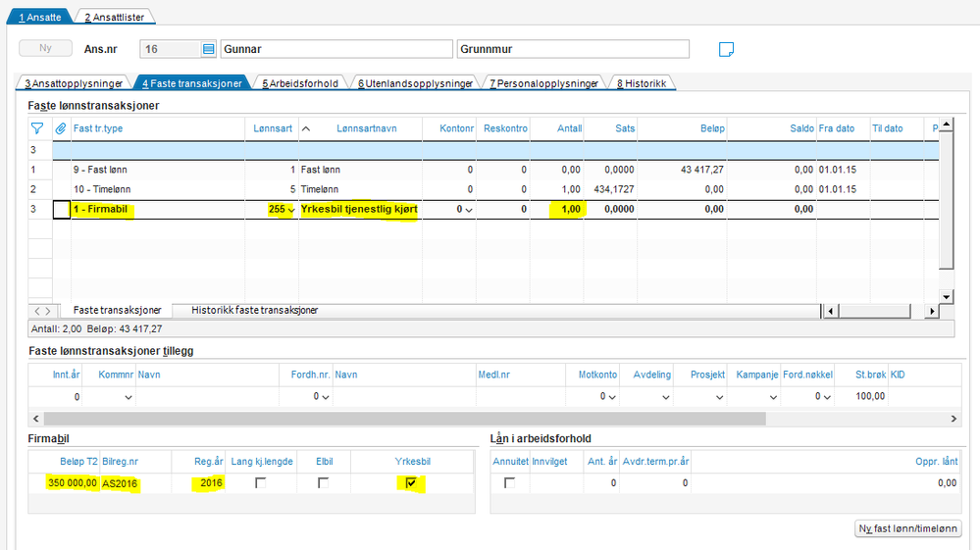
Task: Click the Grunnmur last name field
Action: click(573, 49)
